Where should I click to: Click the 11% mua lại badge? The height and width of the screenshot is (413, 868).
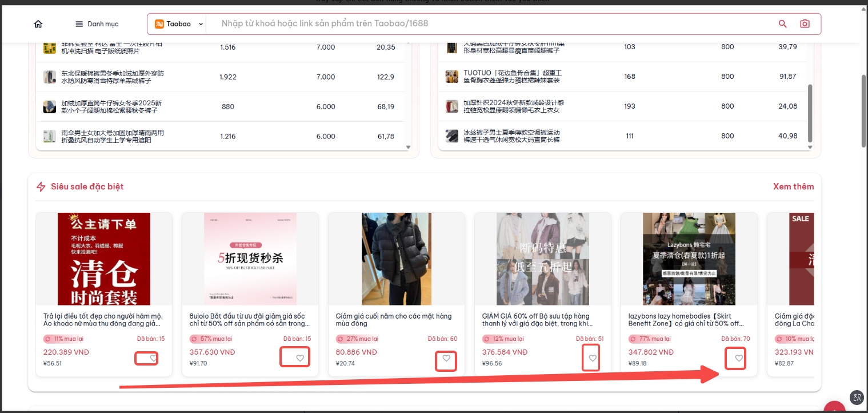click(x=64, y=339)
